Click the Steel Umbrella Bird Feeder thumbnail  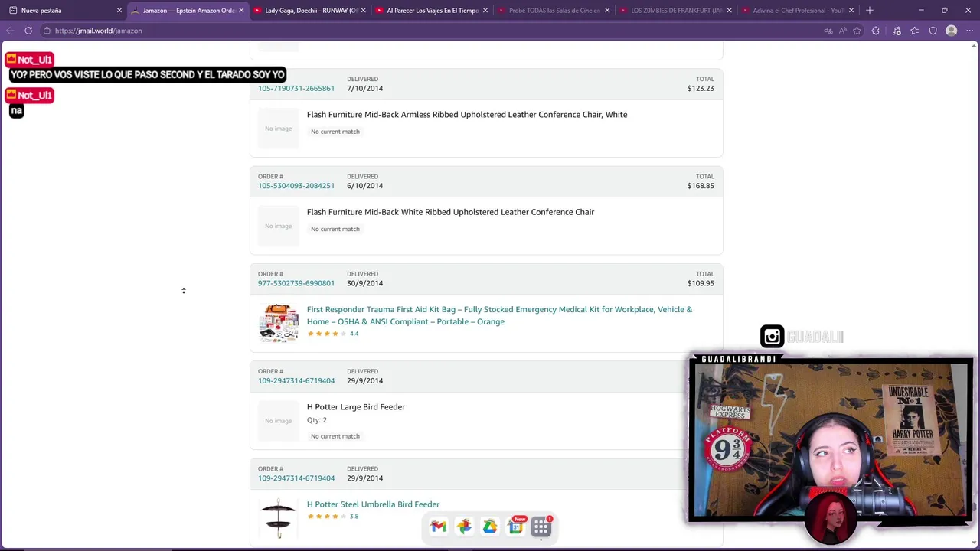(279, 518)
